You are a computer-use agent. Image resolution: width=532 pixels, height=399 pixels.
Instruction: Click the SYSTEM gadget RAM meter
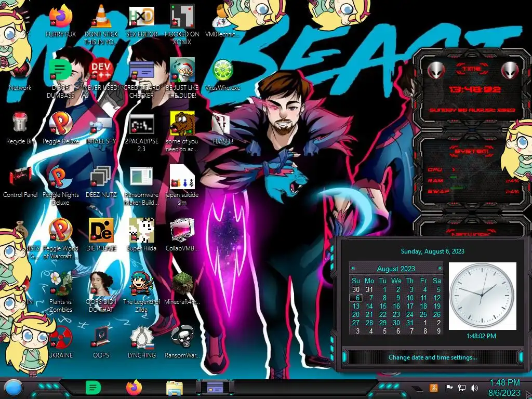point(473,181)
